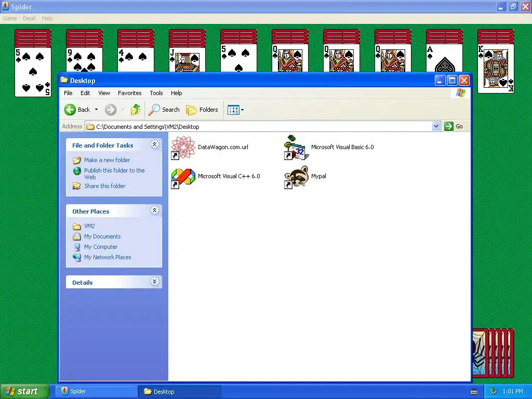Click the Start button
Image resolution: width=532 pixels, height=399 pixels.
[24, 391]
